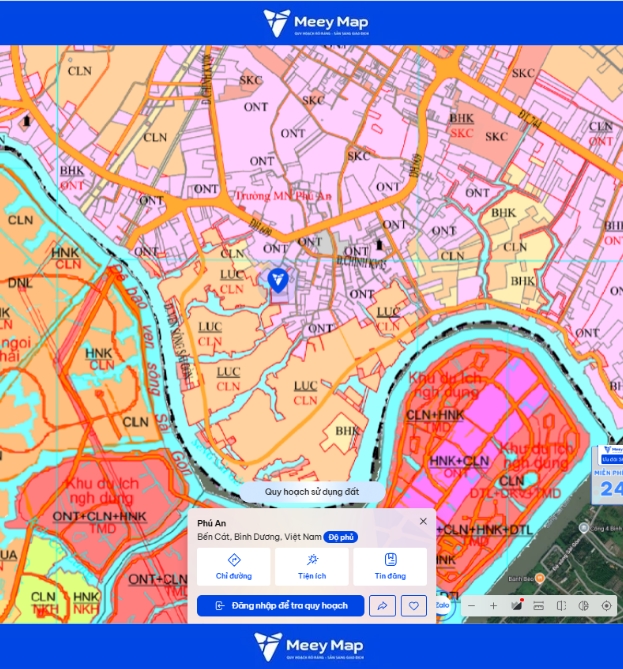This screenshot has height=669, width=623.
Task: Click Đăng nhập để tra quy hoạch
Action: point(280,606)
